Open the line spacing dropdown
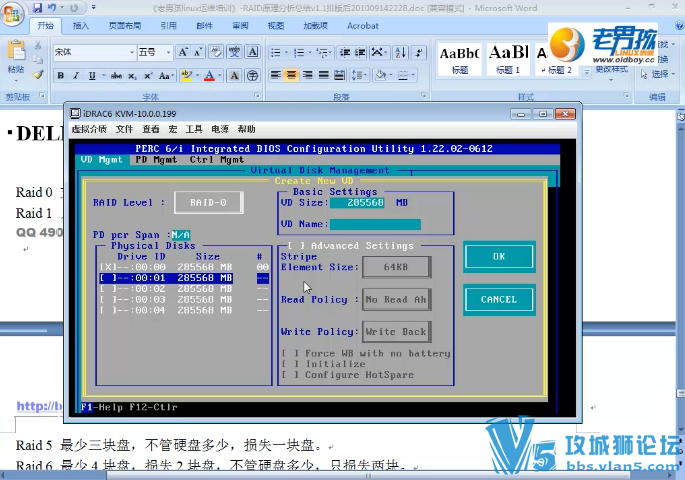This screenshot has height=480, width=685. [360, 76]
